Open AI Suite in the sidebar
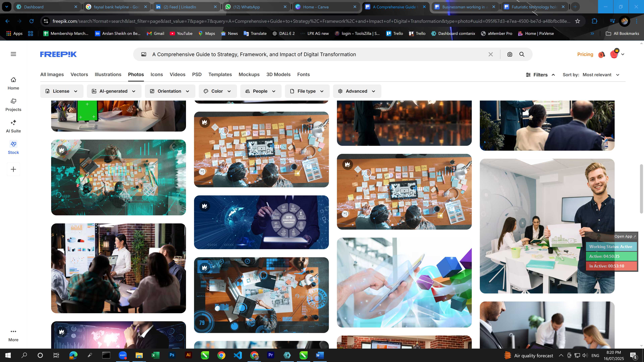Viewport: 644px width, 362px height. pyautogui.click(x=13, y=126)
